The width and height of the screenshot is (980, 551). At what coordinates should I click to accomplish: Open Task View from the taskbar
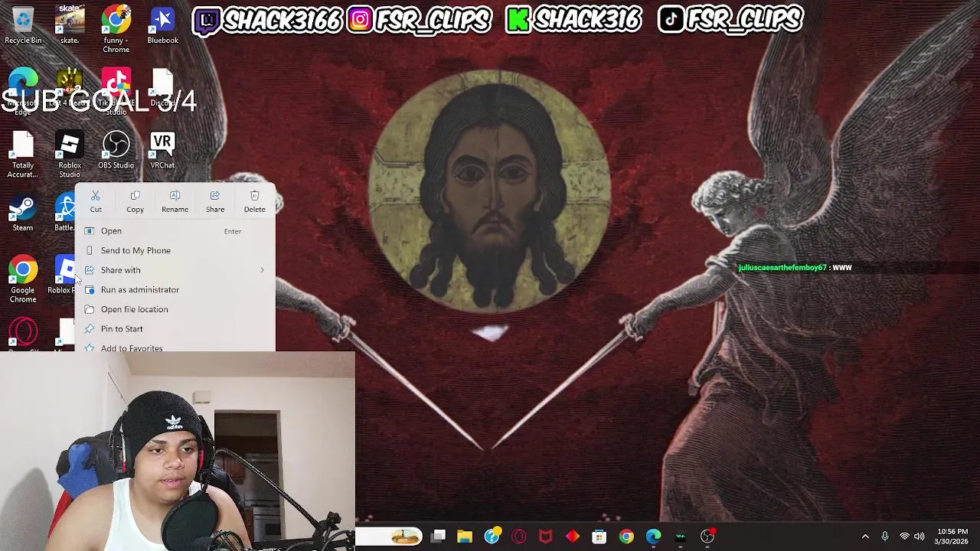click(x=438, y=536)
